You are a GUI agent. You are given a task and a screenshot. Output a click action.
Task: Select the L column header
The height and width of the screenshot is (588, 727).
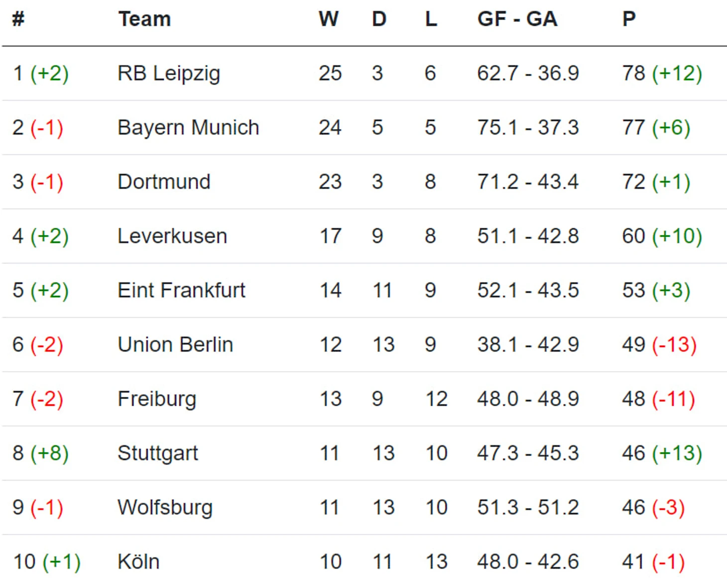tap(431, 19)
